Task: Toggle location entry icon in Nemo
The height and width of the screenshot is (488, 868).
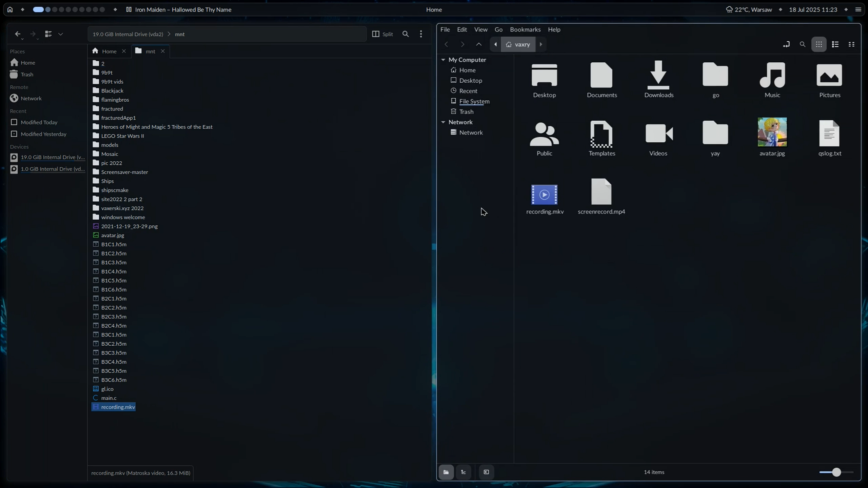Action: pyautogui.click(x=786, y=44)
